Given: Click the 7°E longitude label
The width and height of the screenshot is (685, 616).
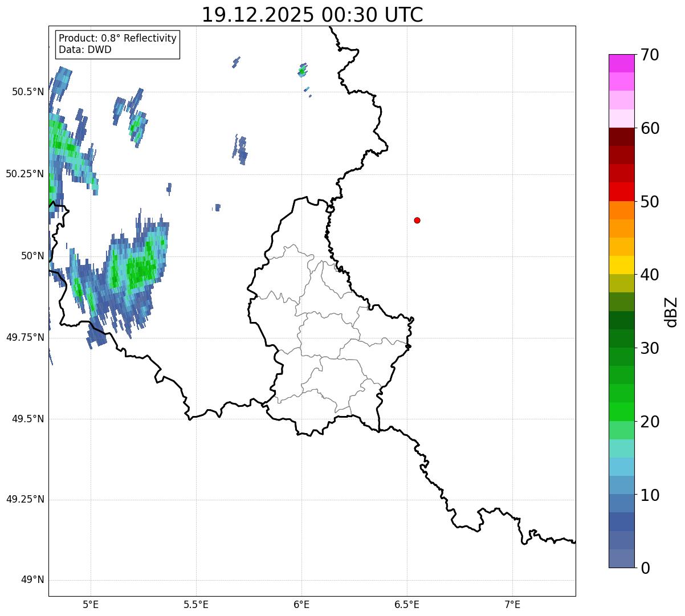Looking at the screenshot, I should (512, 604).
